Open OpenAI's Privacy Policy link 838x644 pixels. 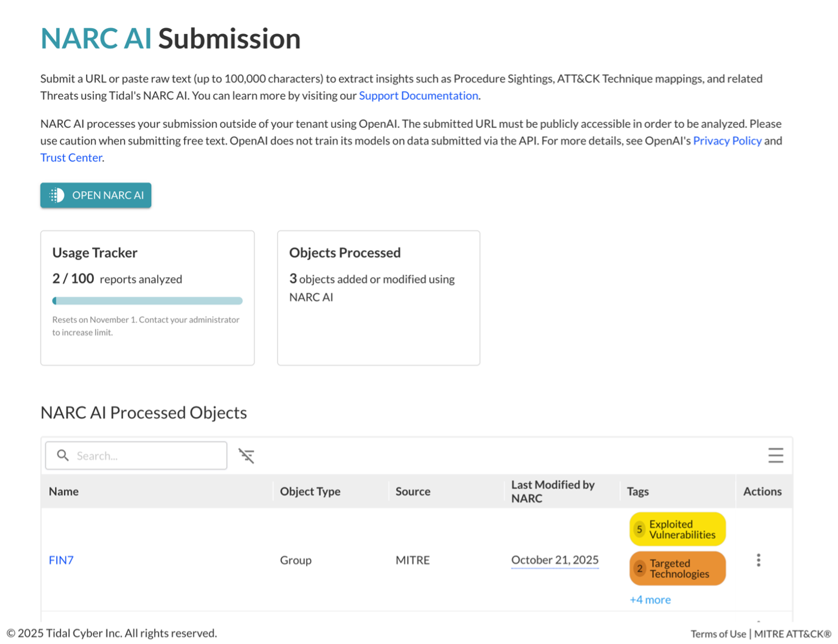(x=727, y=141)
